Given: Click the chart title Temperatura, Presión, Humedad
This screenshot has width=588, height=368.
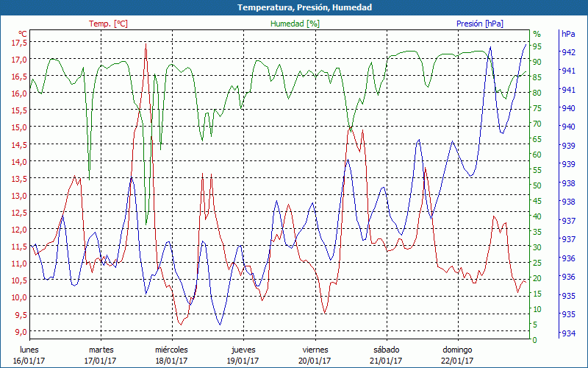Looking at the screenshot, I should pyautogui.click(x=294, y=7).
